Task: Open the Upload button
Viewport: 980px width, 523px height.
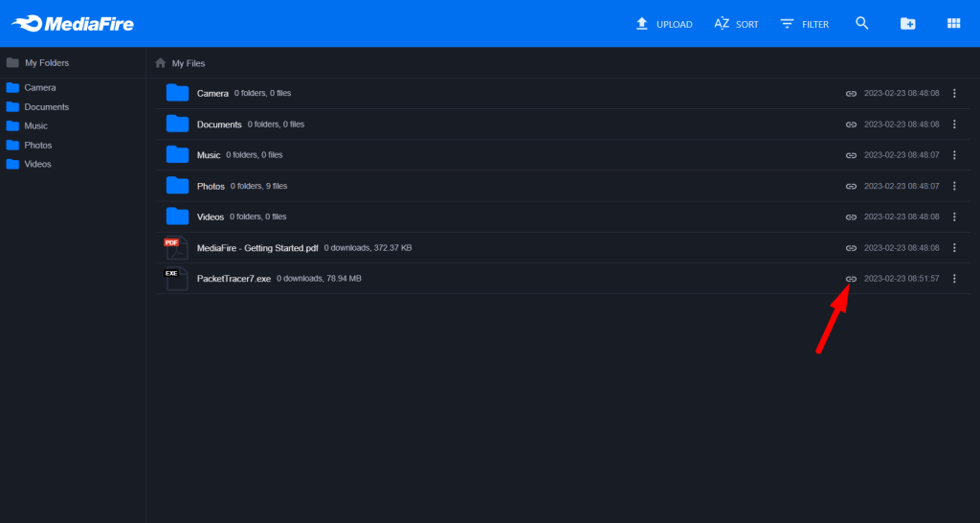Action: (664, 24)
